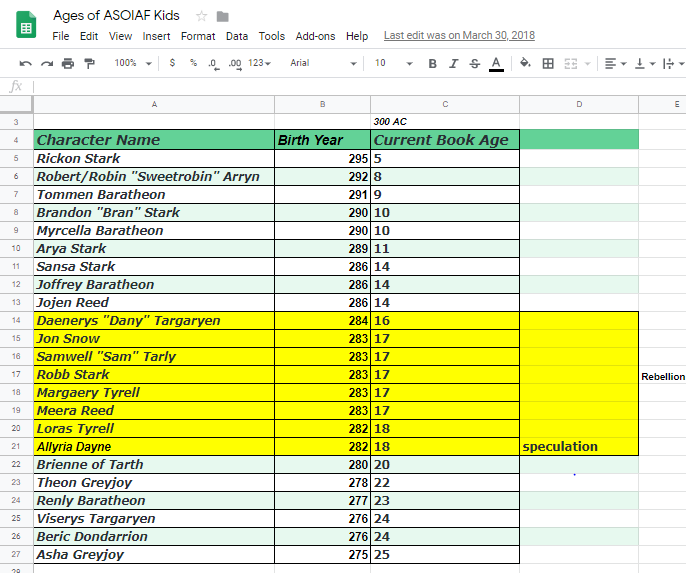Select the Rebellion cell in column E
The height and width of the screenshot is (573, 686).
pyautogui.click(x=662, y=376)
